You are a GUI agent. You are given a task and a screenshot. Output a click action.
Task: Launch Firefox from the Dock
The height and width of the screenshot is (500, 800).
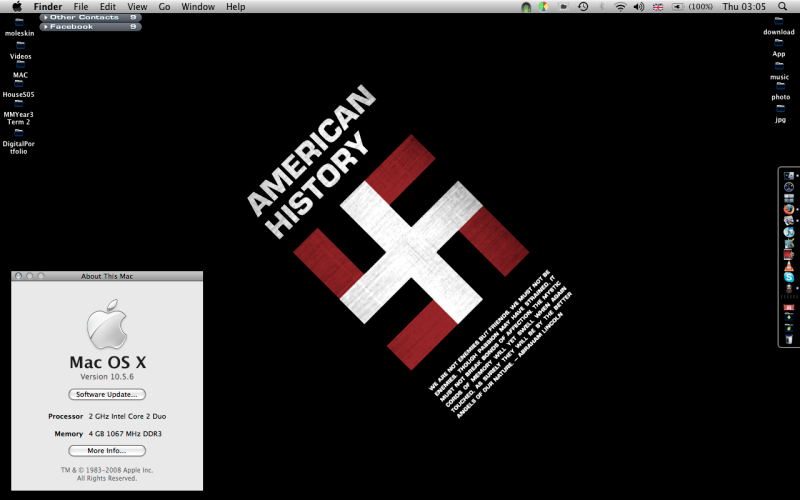pos(789,209)
